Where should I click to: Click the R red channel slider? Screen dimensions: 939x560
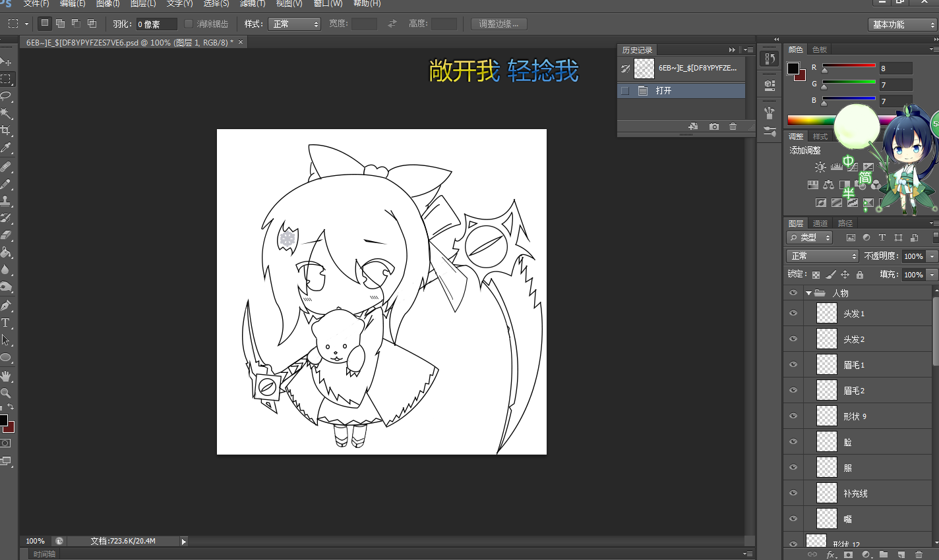pos(849,66)
